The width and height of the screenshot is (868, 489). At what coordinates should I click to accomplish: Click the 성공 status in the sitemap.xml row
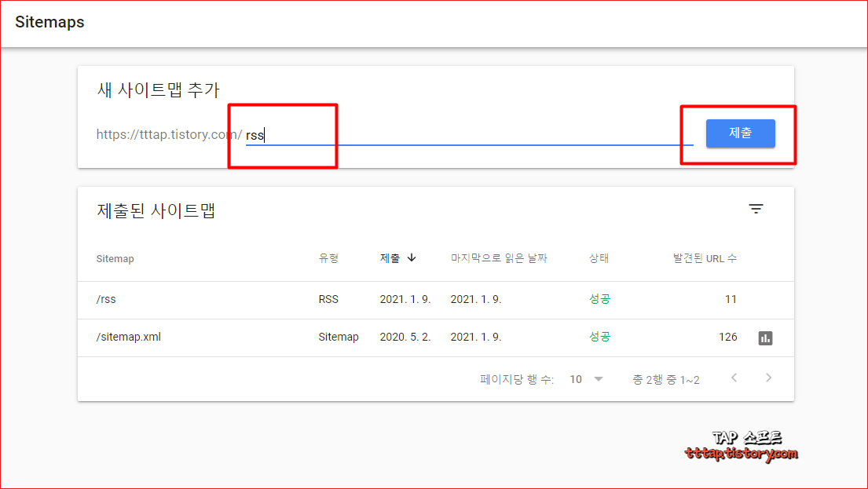pos(599,337)
